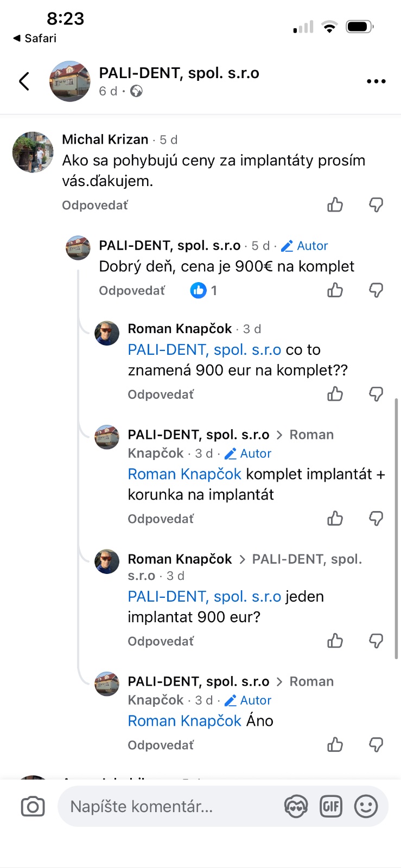This screenshot has height=868, width=401.
Task: Tap the Napíšte komentár input field
Action: pyautogui.click(x=168, y=807)
